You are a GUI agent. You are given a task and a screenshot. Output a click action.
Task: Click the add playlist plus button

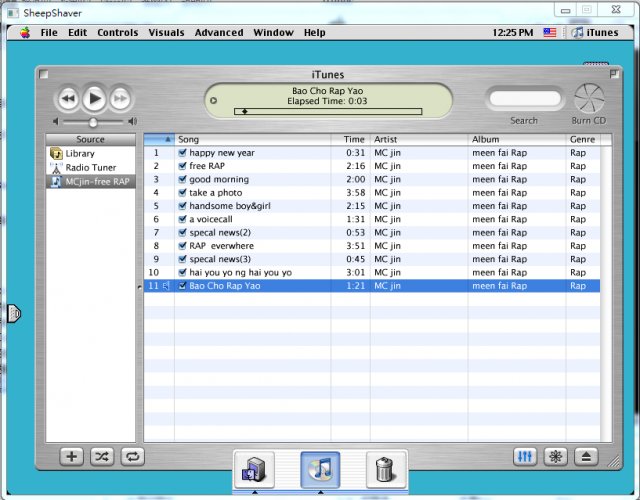(x=71, y=456)
